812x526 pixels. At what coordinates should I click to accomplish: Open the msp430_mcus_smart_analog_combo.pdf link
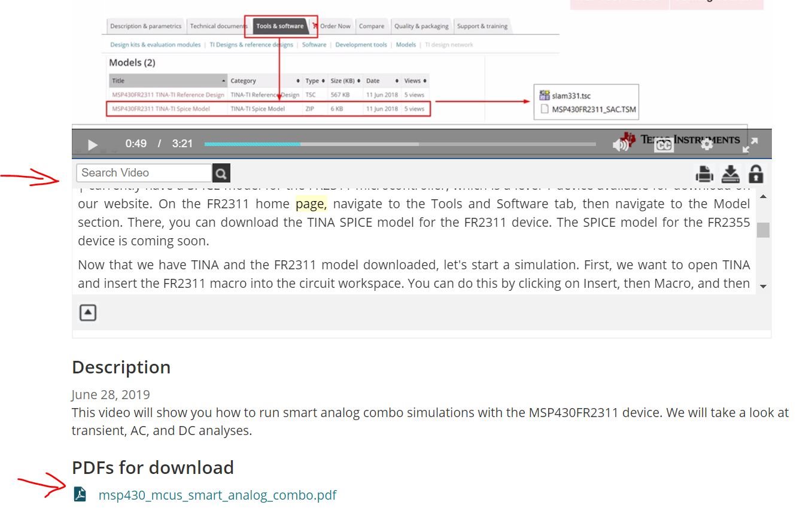[217, 495]
